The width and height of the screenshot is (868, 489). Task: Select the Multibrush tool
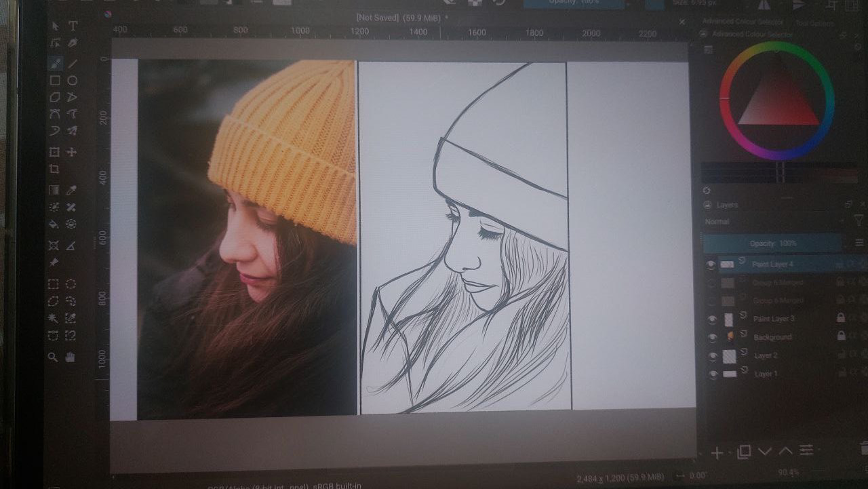(73, 131)
